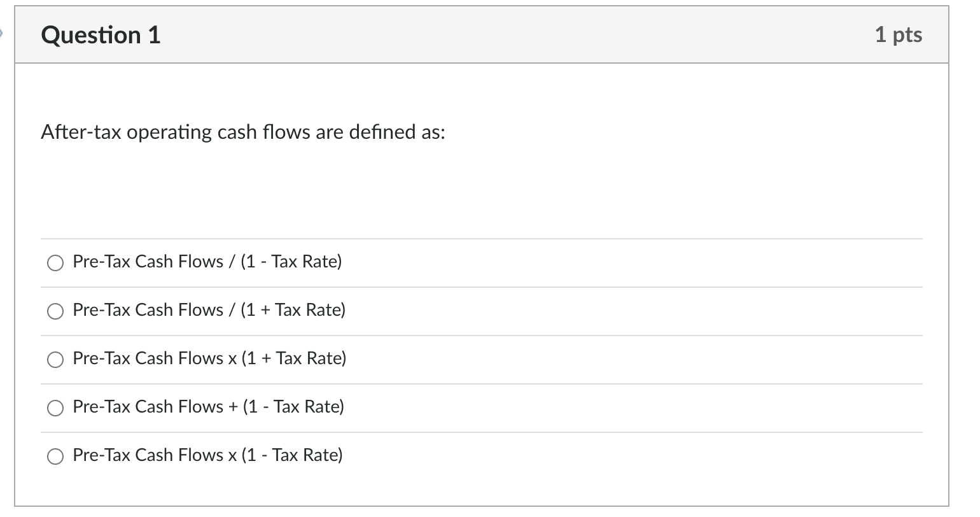Viewport: 980px width, 517px height.
Task: Click answer text "Pre-Tax Cash Flows x (1 + Tax Rate)"
Action: coord(209,358)
